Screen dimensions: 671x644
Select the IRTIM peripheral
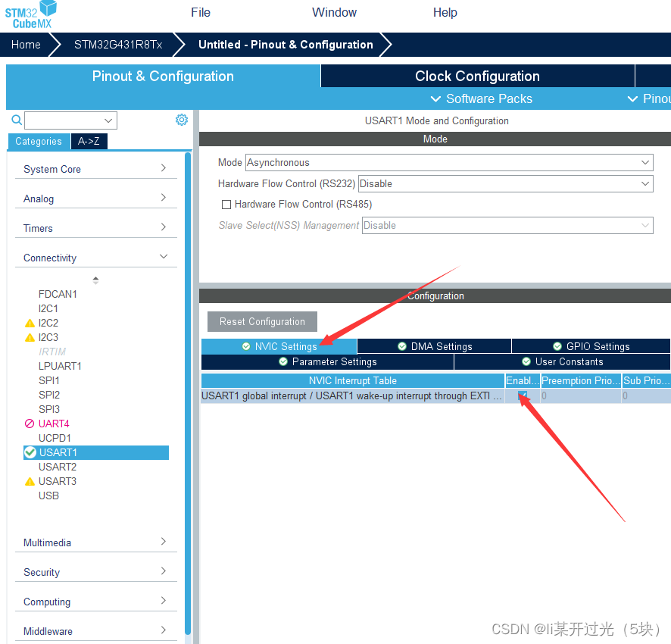point(52,352)
